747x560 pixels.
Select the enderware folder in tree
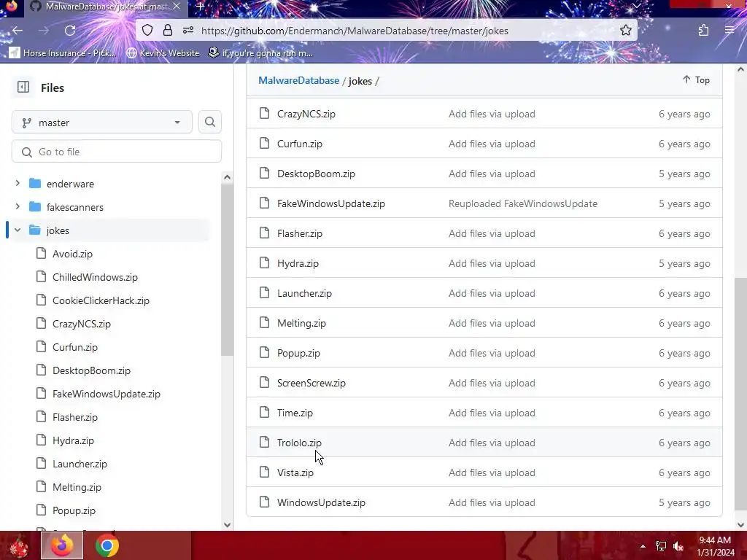[x=70, y=184]
